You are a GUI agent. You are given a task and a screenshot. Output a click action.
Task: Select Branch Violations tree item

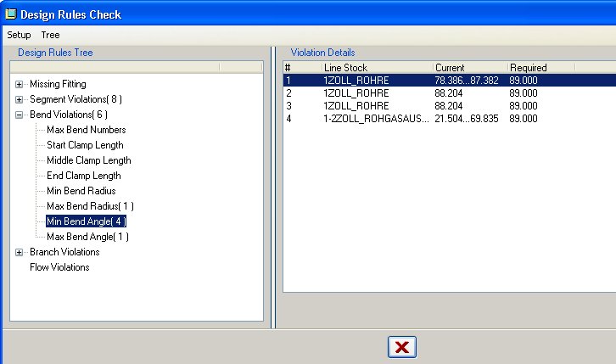pyautogui.click(x=64, y=252)
